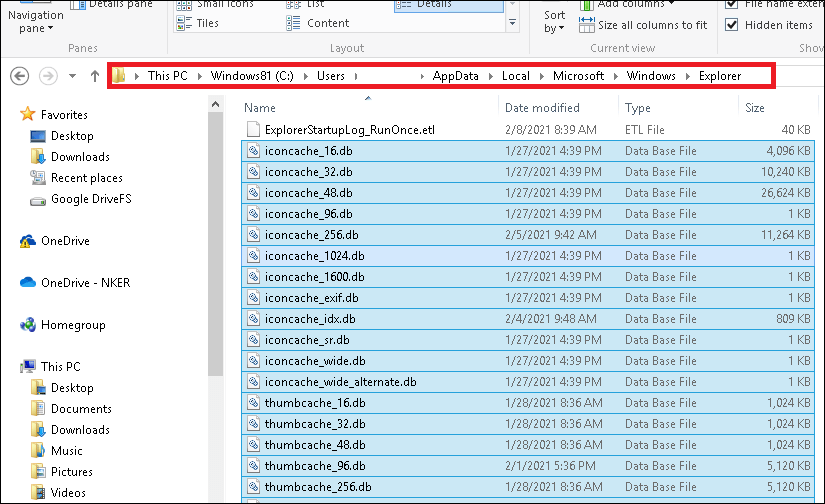This screenshot has height=504, width=825.
Task: Click the Back navigation arrow
Action: [20, 76]
